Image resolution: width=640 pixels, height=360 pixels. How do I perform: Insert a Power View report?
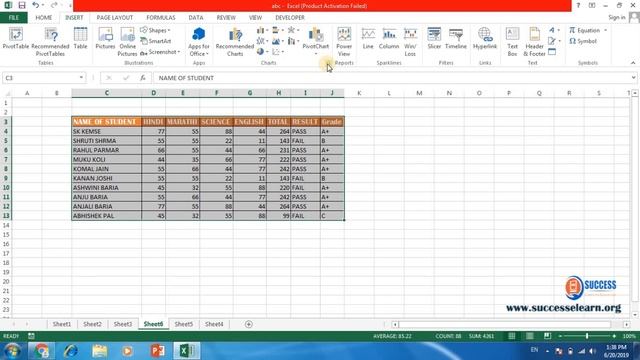coord(344,42)
